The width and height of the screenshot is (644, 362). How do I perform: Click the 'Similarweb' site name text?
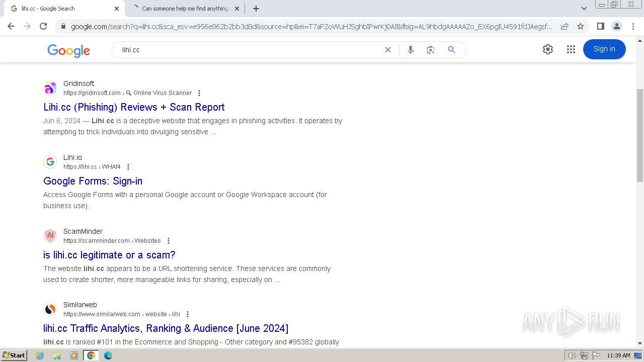pos(80,305)
